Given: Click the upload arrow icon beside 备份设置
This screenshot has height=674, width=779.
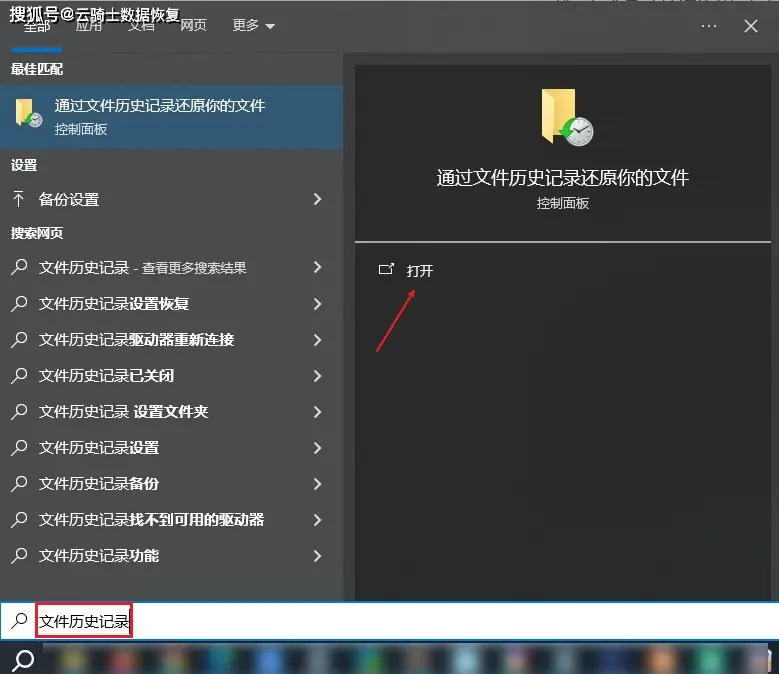Looking at the screenshot, I should (x=19, y=199).
